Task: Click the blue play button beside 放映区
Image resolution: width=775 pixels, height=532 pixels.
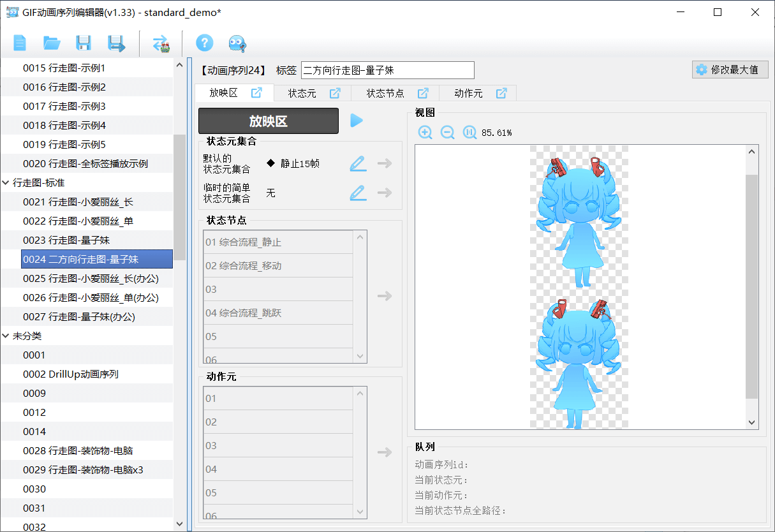Action: click(357, 121)
